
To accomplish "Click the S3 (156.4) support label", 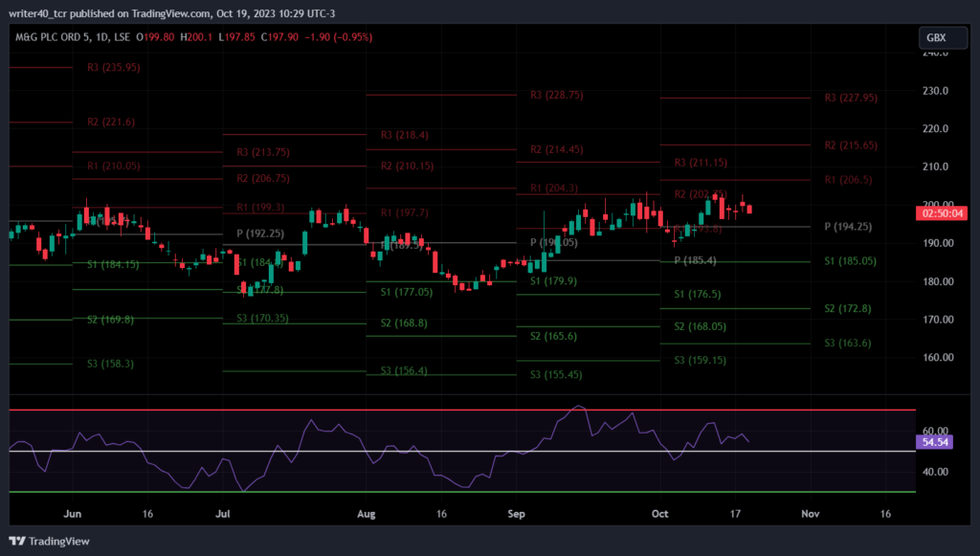I will click(x=405, y=370).
